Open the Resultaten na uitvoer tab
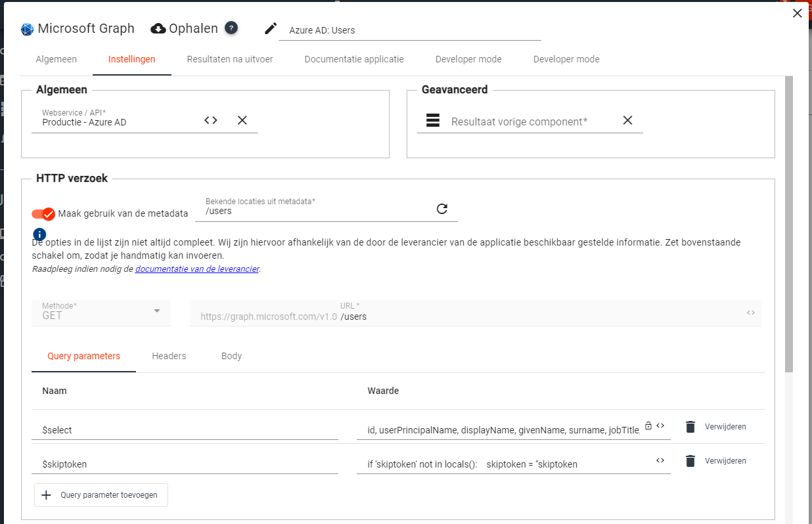Image resolution: width=812 pixels, height=524 pixels. [x=230, y=59]
